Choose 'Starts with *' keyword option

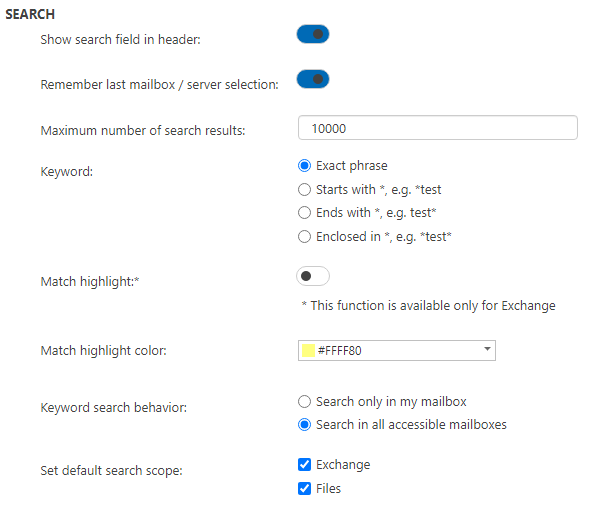[305, 189]
